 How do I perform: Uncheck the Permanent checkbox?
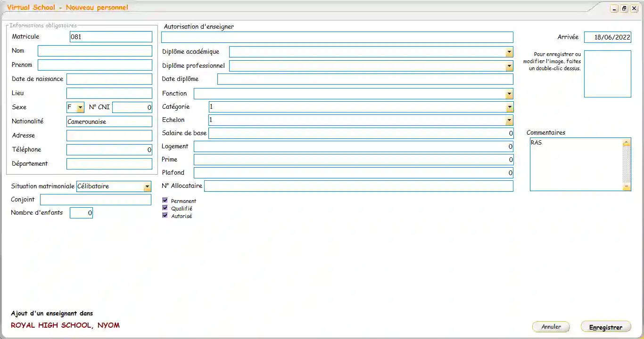[x=165, y=200]
